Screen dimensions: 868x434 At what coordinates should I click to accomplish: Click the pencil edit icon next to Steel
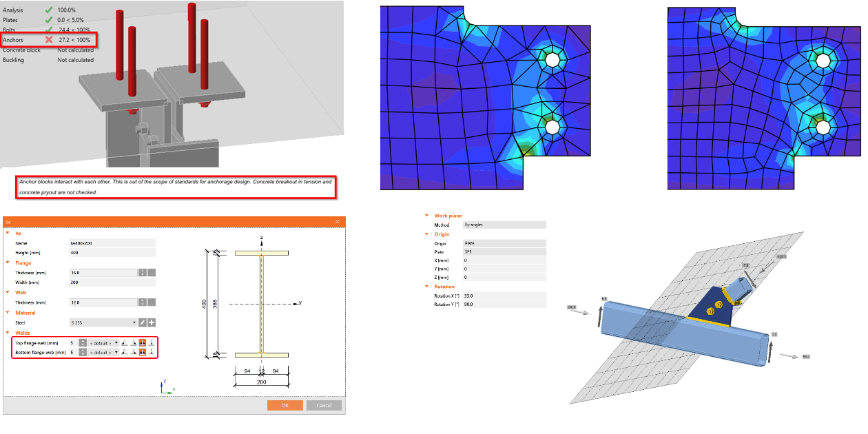coord(142,322)
